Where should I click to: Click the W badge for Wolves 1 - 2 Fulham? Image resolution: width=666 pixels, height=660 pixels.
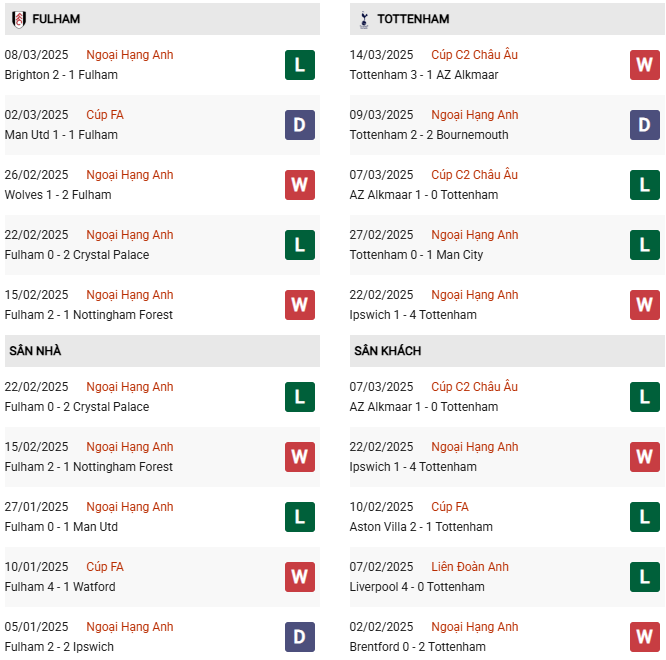pyautogui.click(x=300, y=185)
